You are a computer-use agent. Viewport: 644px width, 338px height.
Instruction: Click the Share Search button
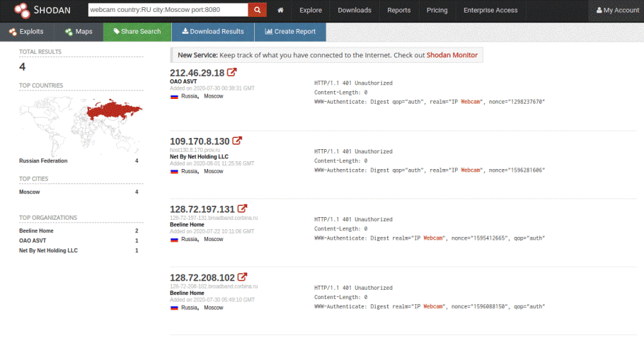tap(137, 32)
